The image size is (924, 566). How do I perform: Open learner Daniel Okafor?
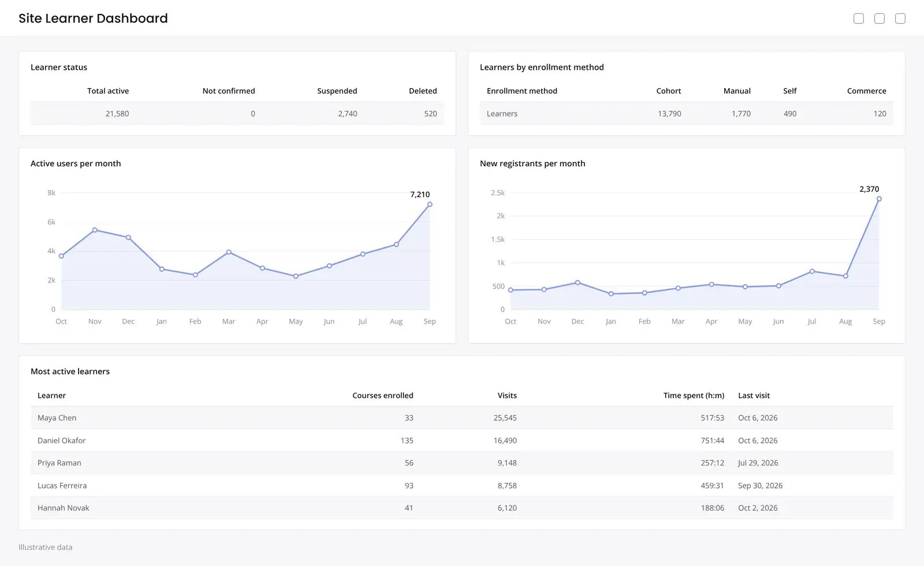(x=61, y=440)
